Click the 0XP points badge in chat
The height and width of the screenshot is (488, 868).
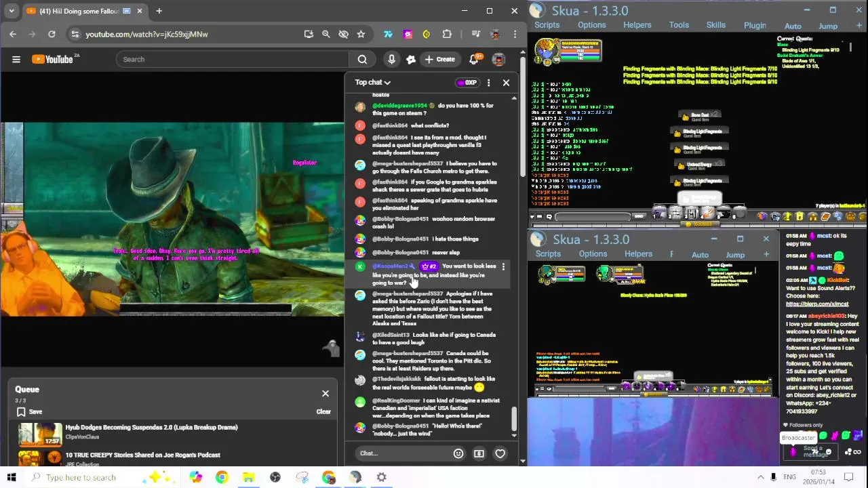[x=467, y=83]
